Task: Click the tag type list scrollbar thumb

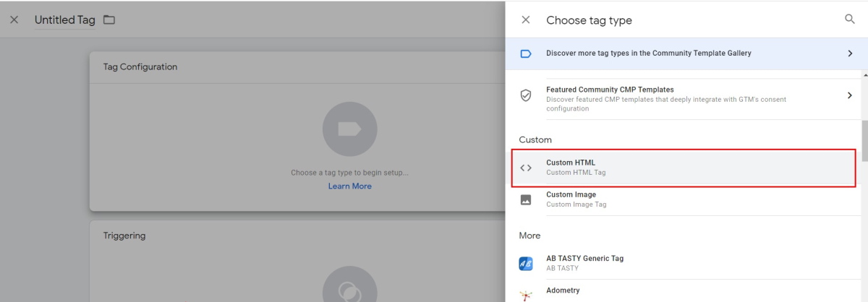Action: 864,141
